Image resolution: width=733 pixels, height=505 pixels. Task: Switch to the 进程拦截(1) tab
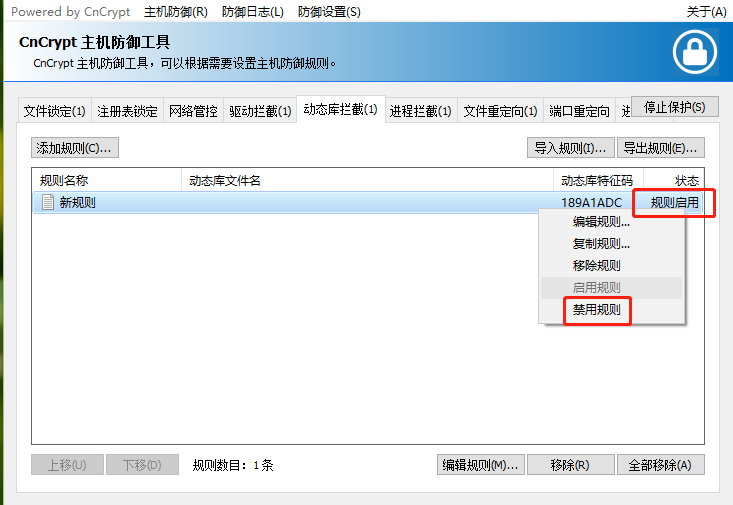421,111
